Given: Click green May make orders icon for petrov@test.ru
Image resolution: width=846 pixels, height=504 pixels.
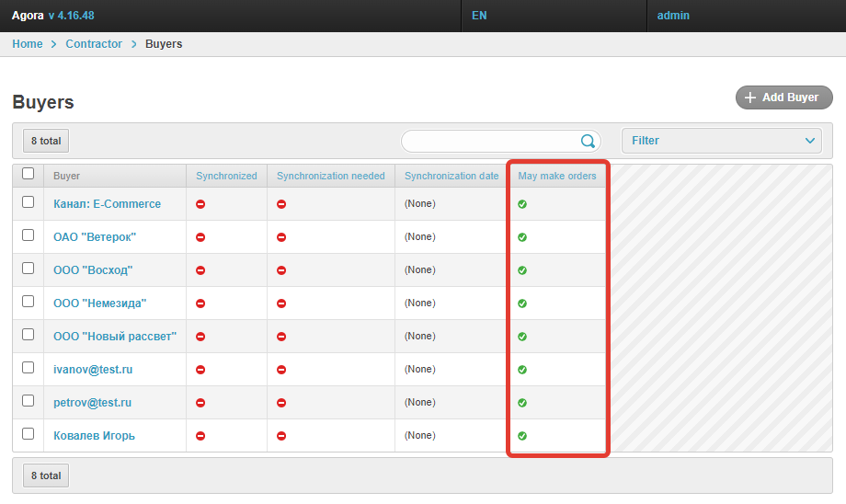Looking at the screenshot, I should 522,403.
